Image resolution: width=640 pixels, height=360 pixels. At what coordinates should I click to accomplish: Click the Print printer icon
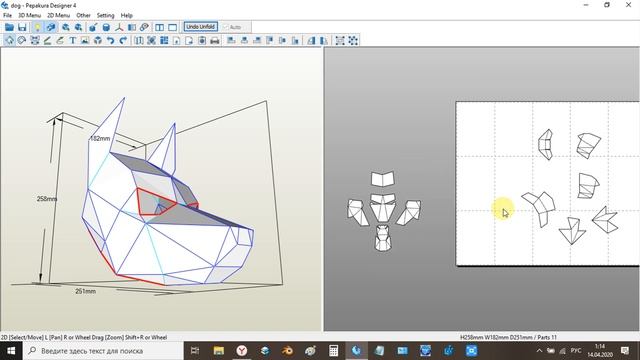(215, 40)
